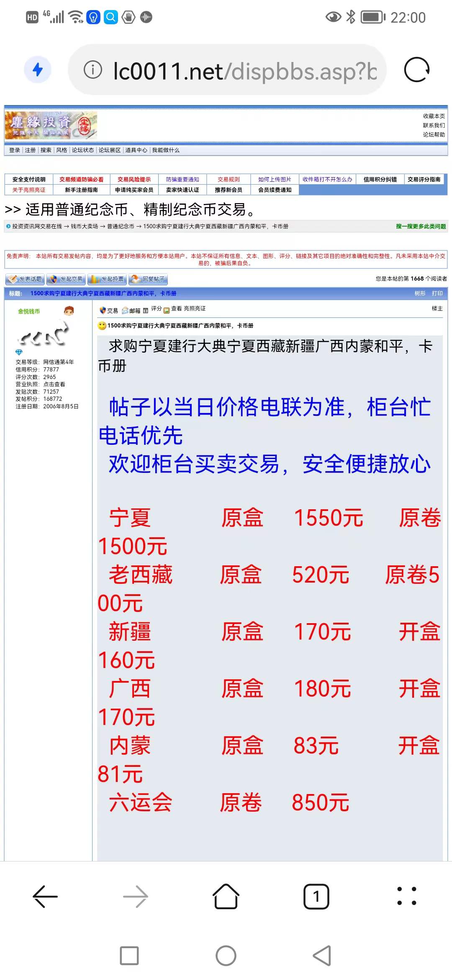Open site info icon in address bar
452x980 pixels.
(x=93, y=70)
